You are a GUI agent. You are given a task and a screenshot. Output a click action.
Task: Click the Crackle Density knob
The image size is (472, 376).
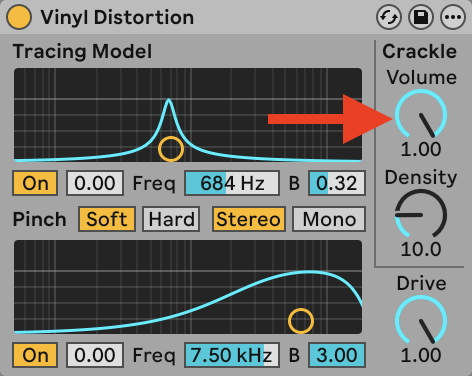coord(421,214)
